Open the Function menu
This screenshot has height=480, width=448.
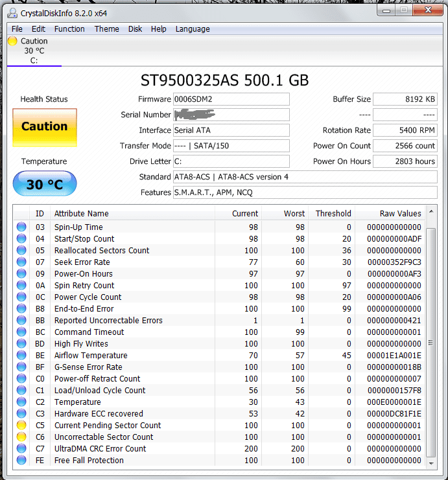pos(69,29)
